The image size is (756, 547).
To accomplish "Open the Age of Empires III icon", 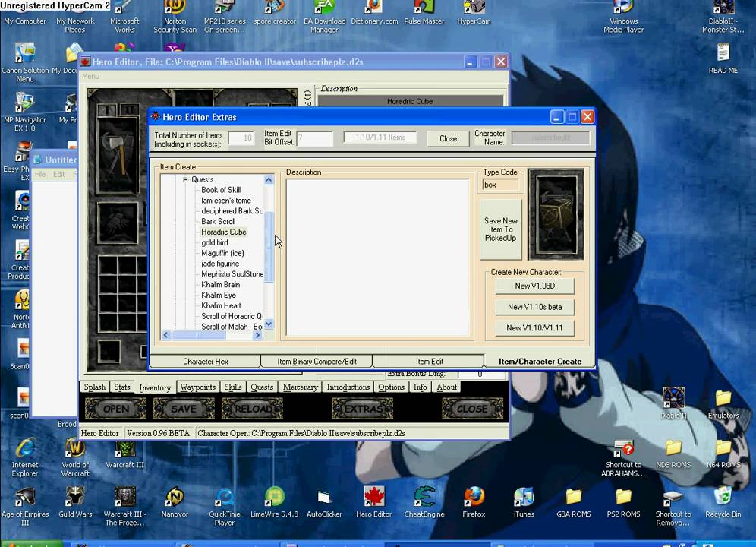I will [x=25, y=507].
